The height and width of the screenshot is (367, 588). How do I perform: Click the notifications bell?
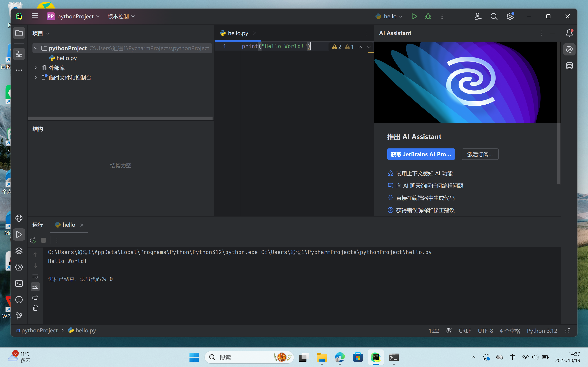[570, 33]
